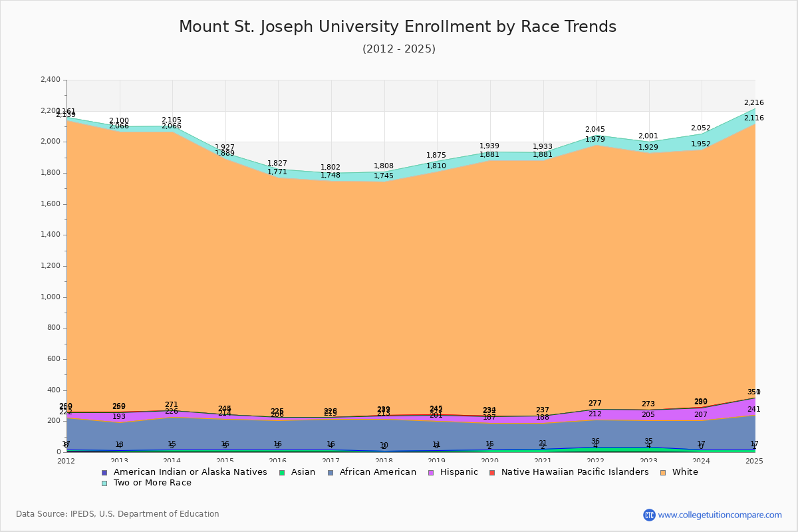Click the CTC logo icon

(x=649, y=515)
